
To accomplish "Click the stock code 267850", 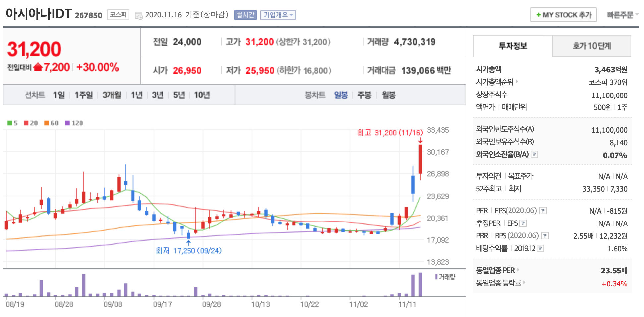I will click(88, 15).
